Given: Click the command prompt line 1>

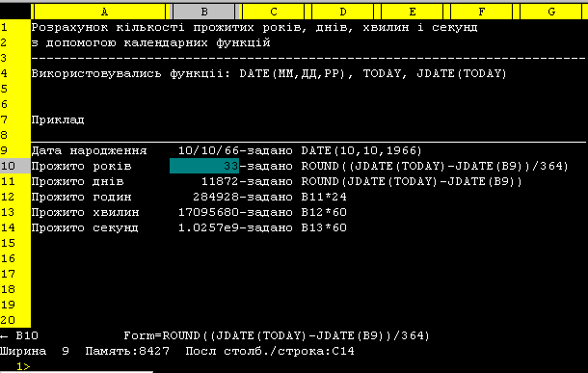Looking at the screenshot, I should coord(23,366).
